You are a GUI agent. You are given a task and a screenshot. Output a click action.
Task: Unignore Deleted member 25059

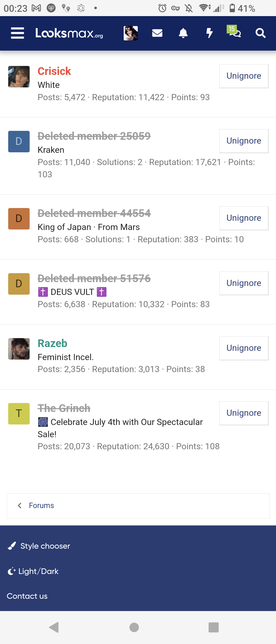point(243,141)
